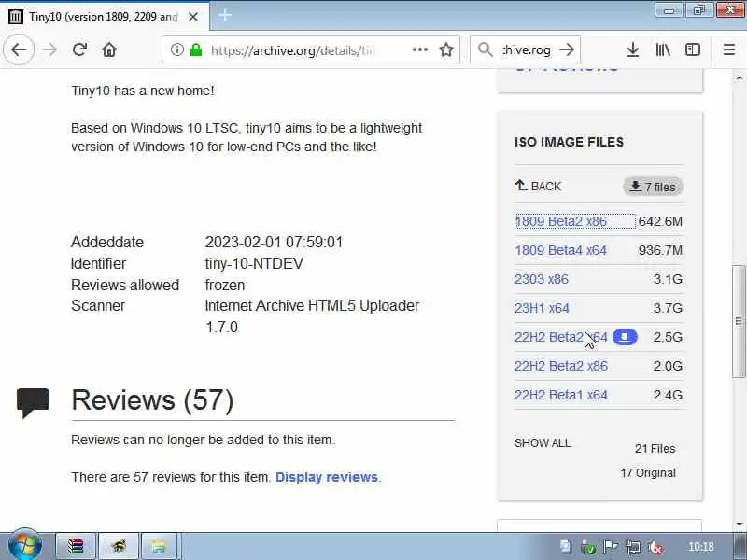Download 22H2 Beta2 x86 ISO
Image resolution: width=747 pixels, height=560 pixels.
(561, 366)
